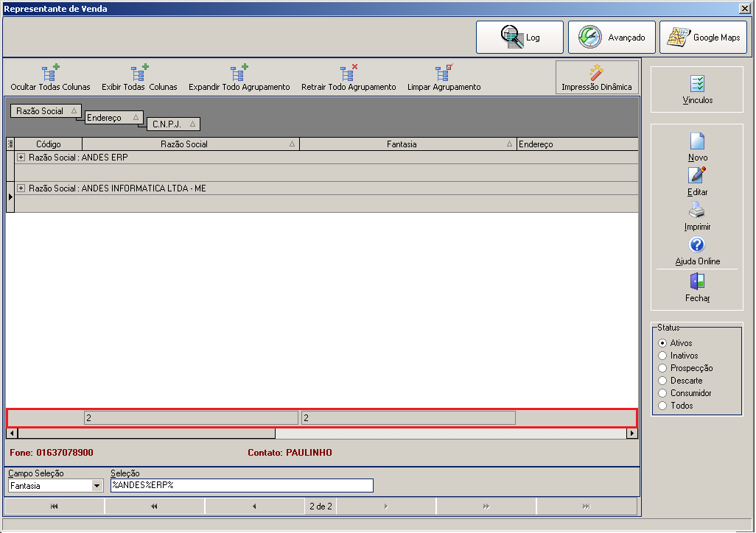The image size is (756, 533).
Task: Click the C.N.P.J. grouping header chip
Action: tap(173, 124)
